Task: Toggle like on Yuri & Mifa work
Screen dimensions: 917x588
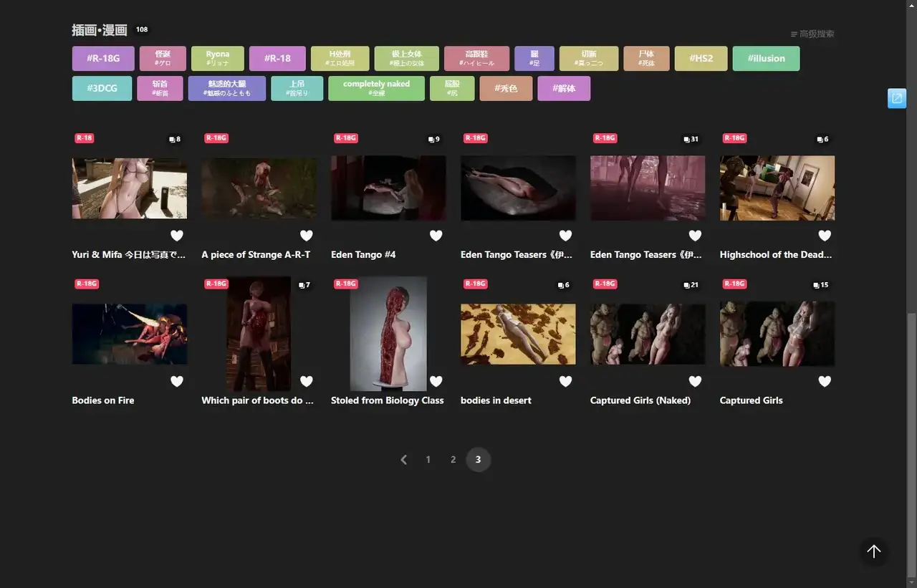Action: point(177,236)
